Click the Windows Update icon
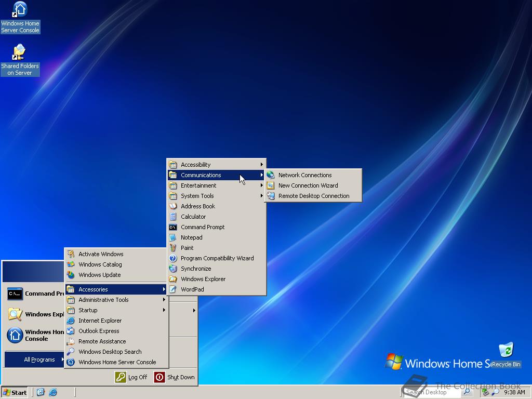 (71, 275)
